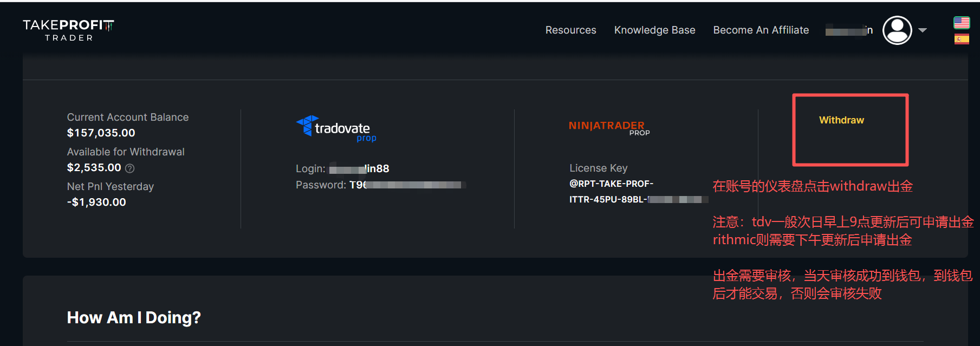Screen dimensions: 980x346
Task: Click the Tradovate Password value
Action: click(407, 185)
